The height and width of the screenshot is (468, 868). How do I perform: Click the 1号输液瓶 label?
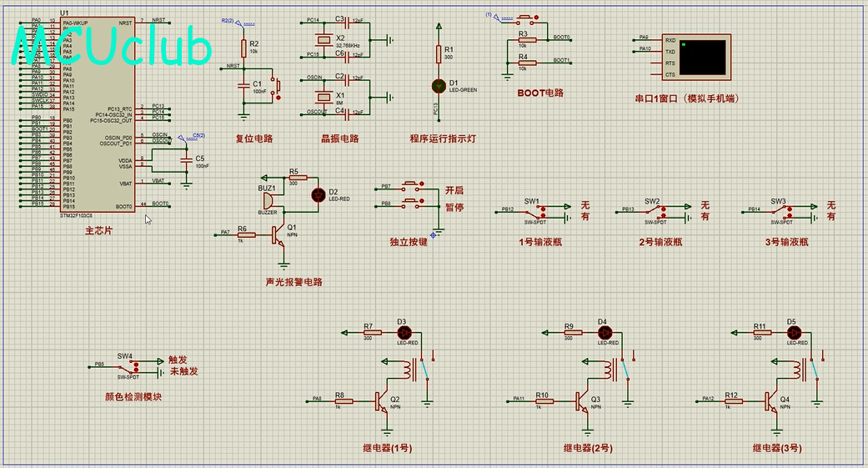click(540, 242)
